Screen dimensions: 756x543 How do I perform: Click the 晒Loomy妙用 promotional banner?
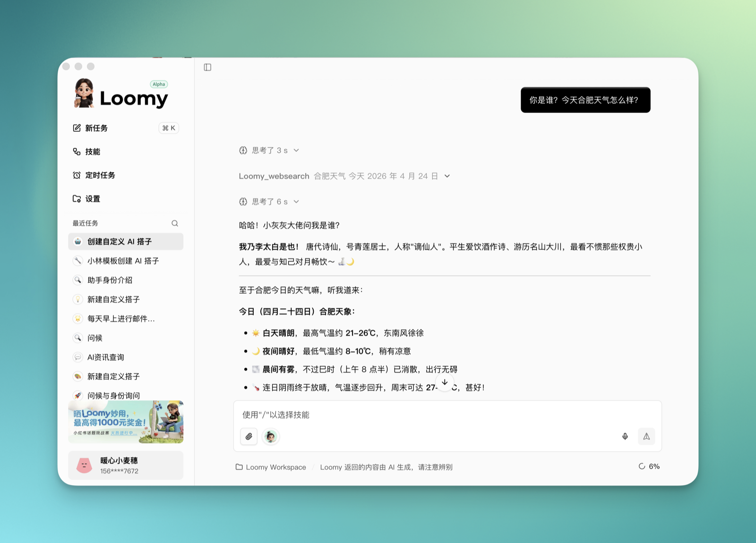pos(126,422)
